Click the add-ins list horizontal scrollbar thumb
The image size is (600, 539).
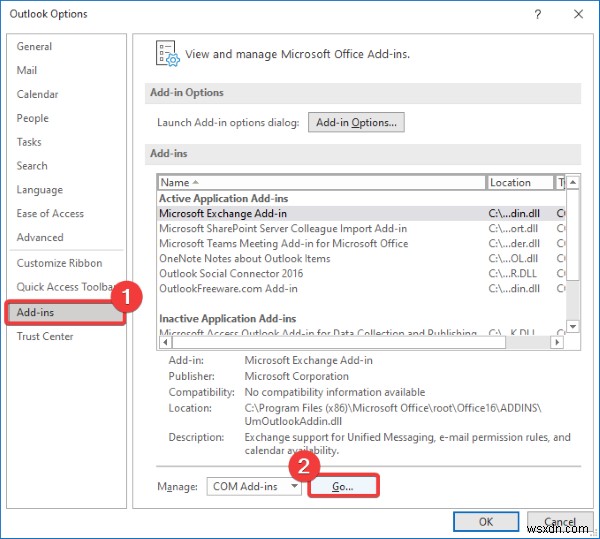[x=339, y=342]
